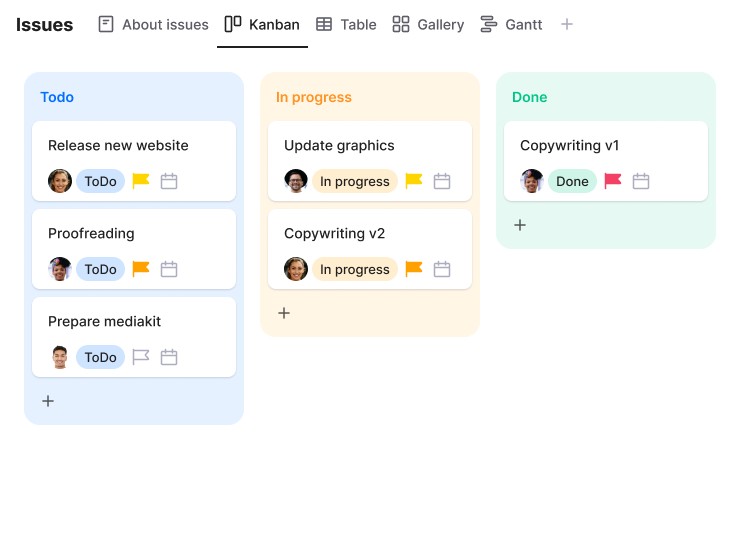Open the Done status badge on Copywriting v1
This screenshot has height=560, width=740.
572,181
